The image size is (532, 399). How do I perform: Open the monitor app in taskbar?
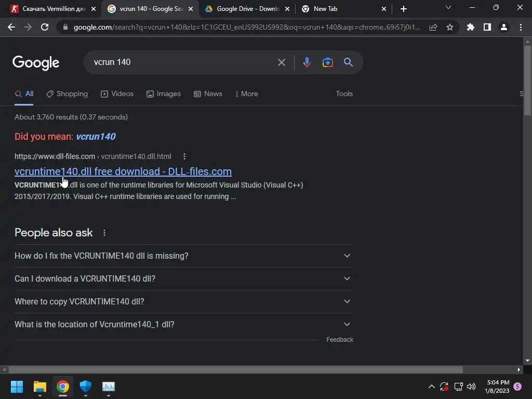point(109,387)
